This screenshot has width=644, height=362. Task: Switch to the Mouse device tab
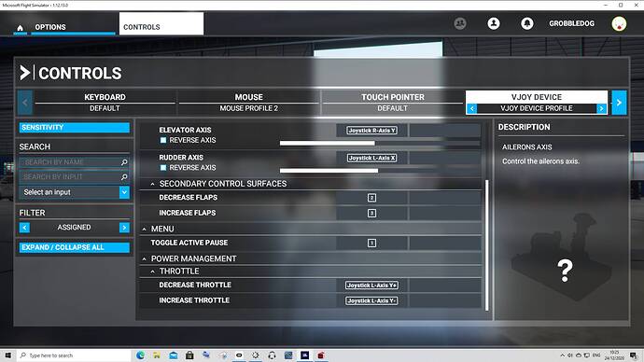coord(248,103)
